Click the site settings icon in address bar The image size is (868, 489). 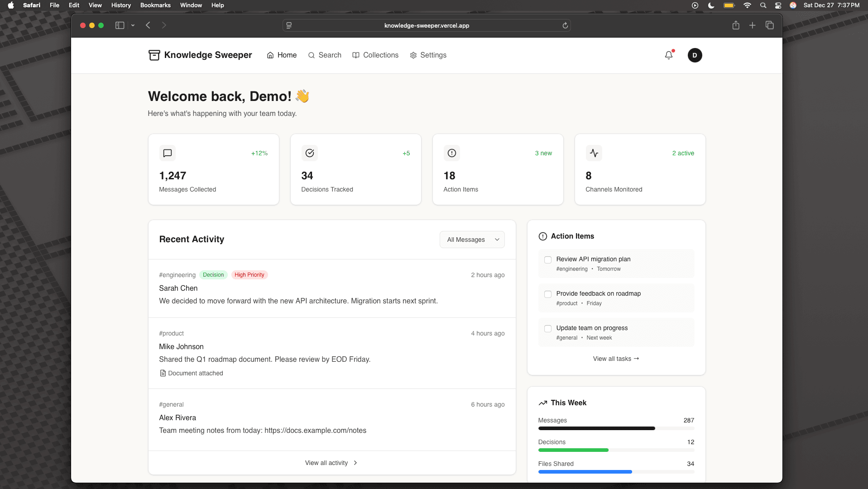pos(289,25)
